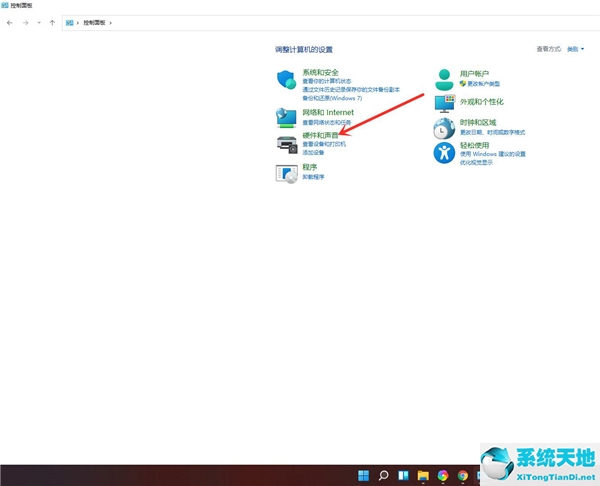Image resolution: width=600 pixels, height=486 pixels.
Task: Expand the chevron after 控制面板 in the address bar
Action: point(111,23)
